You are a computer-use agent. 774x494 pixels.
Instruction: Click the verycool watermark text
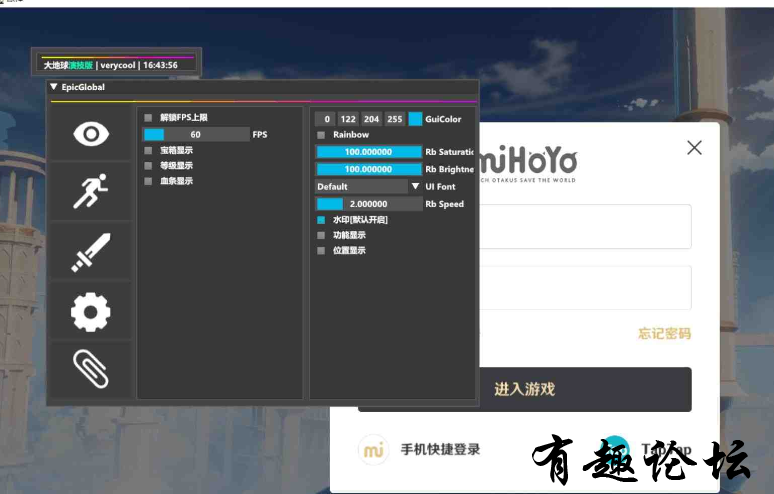click(x=117, y=65)
